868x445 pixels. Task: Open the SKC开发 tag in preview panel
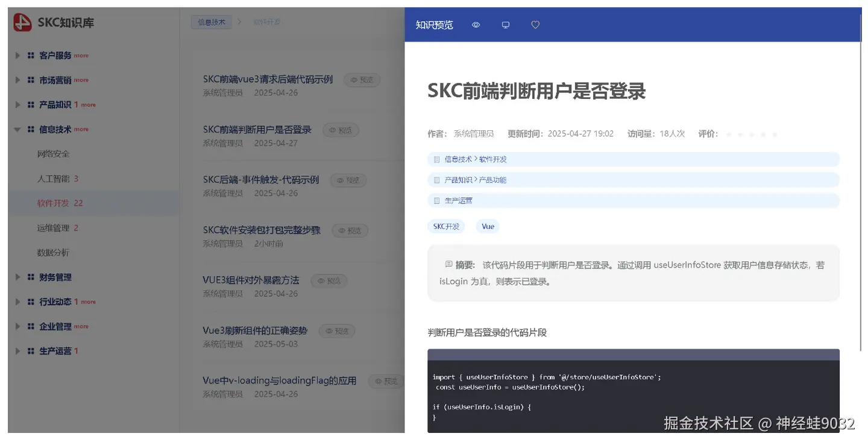[446, 226]
